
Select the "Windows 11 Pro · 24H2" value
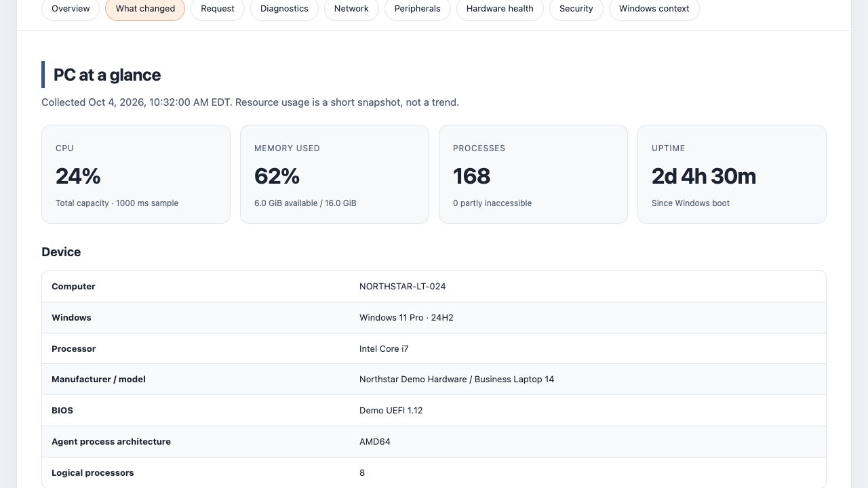(x=406, y=318)
